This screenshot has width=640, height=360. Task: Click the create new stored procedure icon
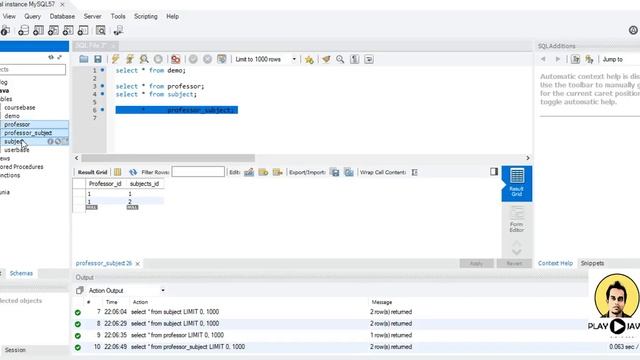click(68, 30)
